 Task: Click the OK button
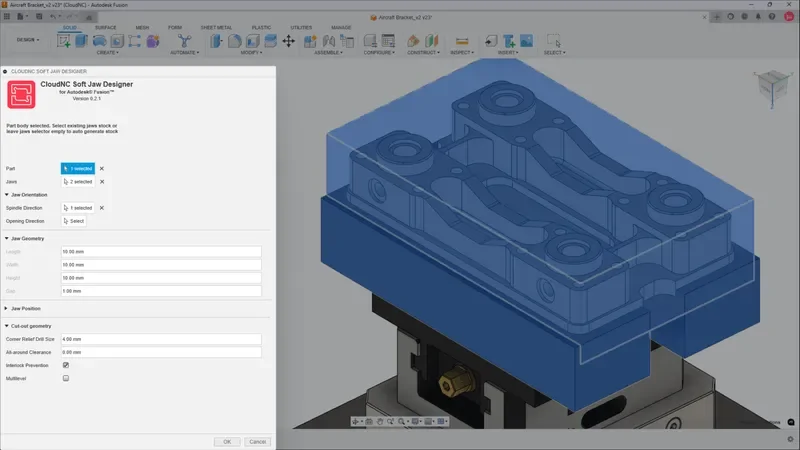pyautogui.click(x=227, y=442)
